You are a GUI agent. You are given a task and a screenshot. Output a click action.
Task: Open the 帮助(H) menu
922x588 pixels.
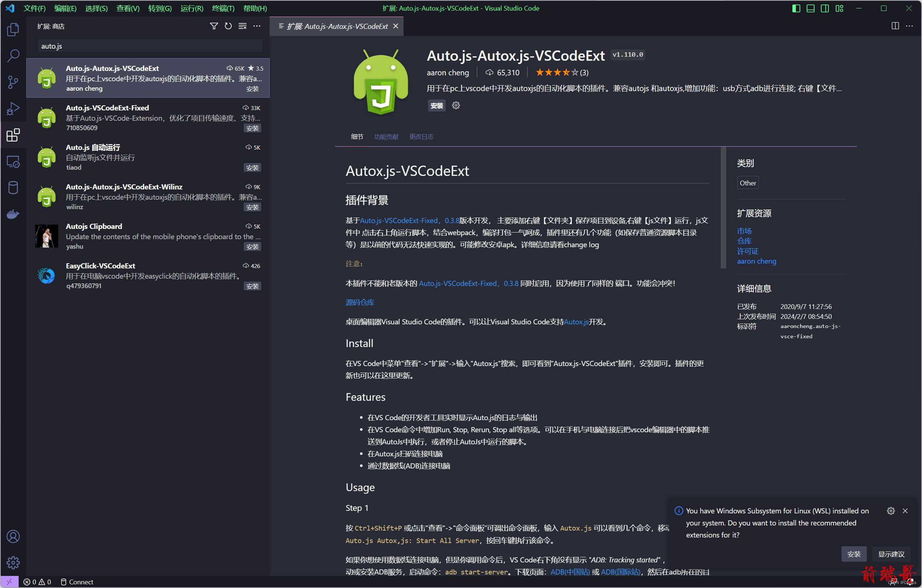255,8
